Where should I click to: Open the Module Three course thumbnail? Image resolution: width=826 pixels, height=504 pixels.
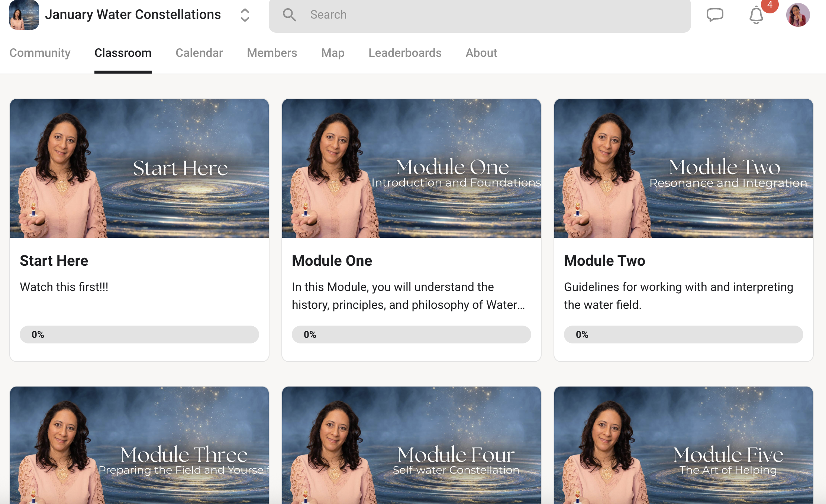[139, 446]
